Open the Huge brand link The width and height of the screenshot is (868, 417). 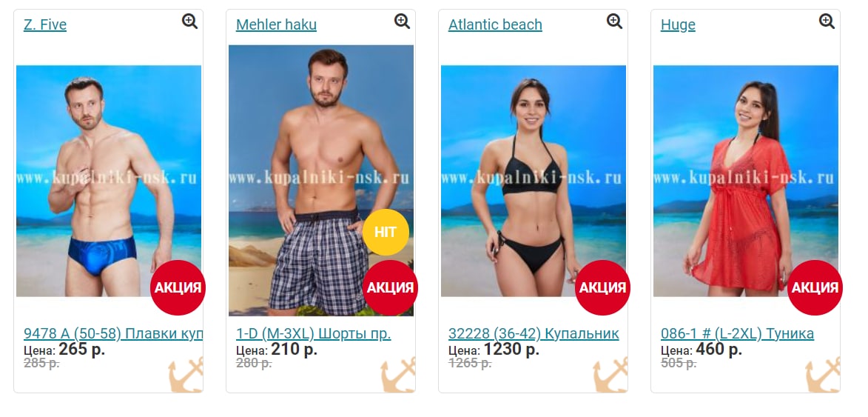[678, 25]
